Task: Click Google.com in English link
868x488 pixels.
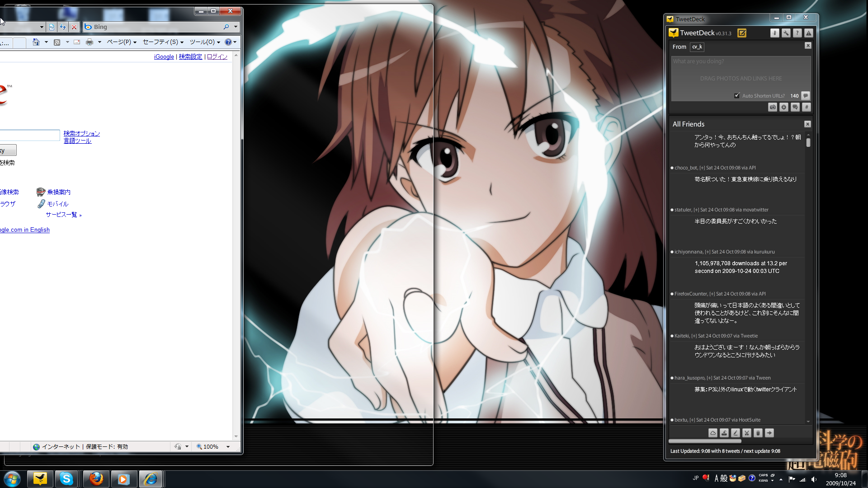Action: pos(25,230)
